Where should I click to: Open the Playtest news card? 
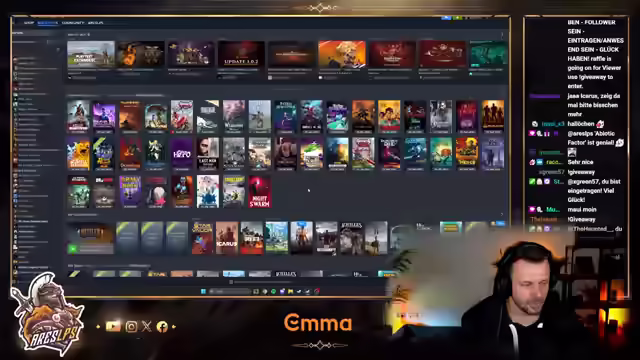point(91,54)
